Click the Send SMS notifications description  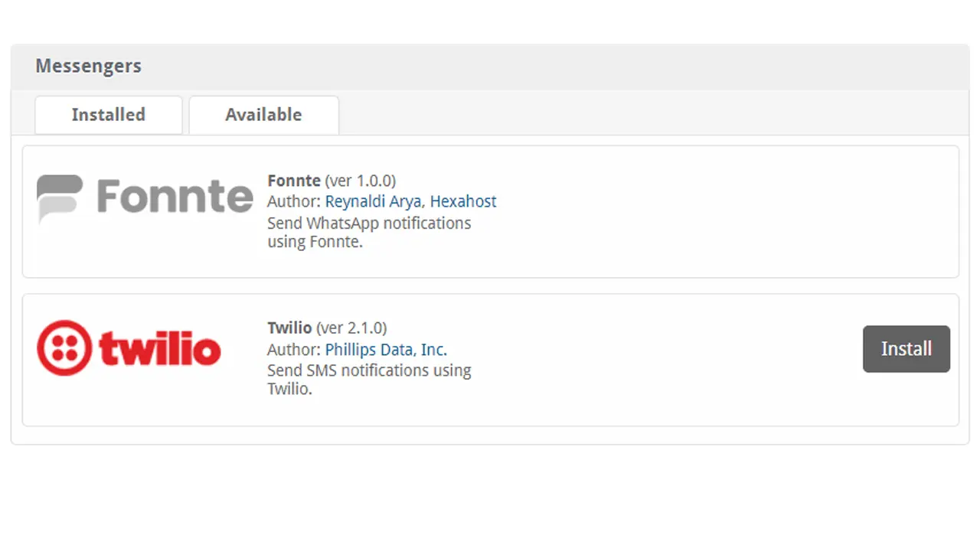coord(369,380)
